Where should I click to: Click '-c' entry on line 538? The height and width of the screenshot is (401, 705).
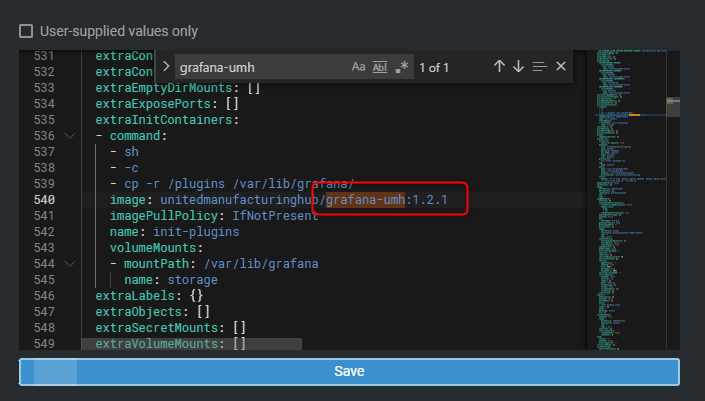pos(132,168)
